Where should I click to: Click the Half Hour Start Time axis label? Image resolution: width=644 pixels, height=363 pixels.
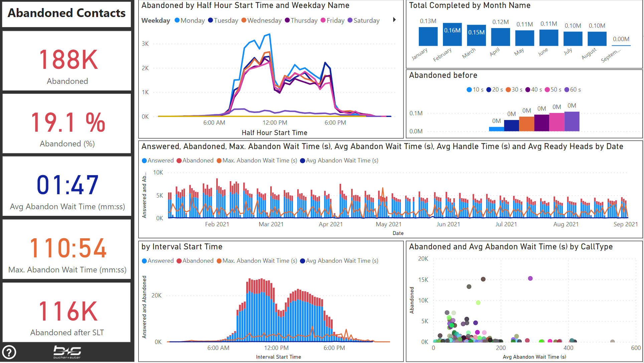(275, 133)
